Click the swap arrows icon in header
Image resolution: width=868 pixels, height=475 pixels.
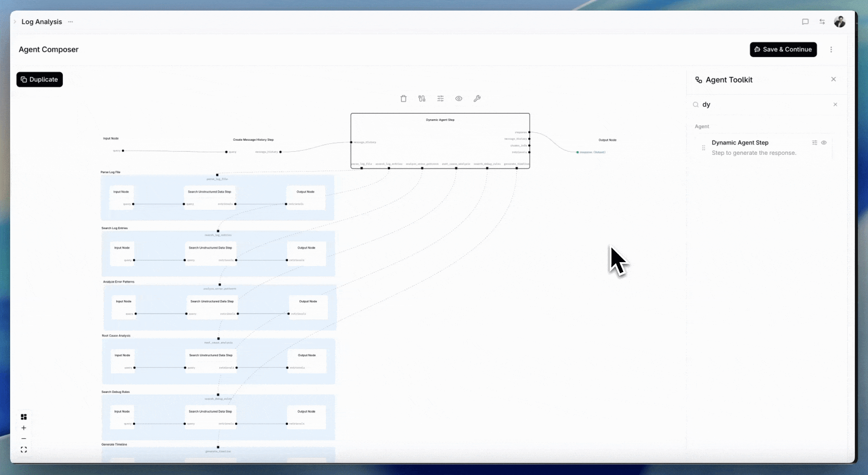pyautogui.click(x=822, y=22)
